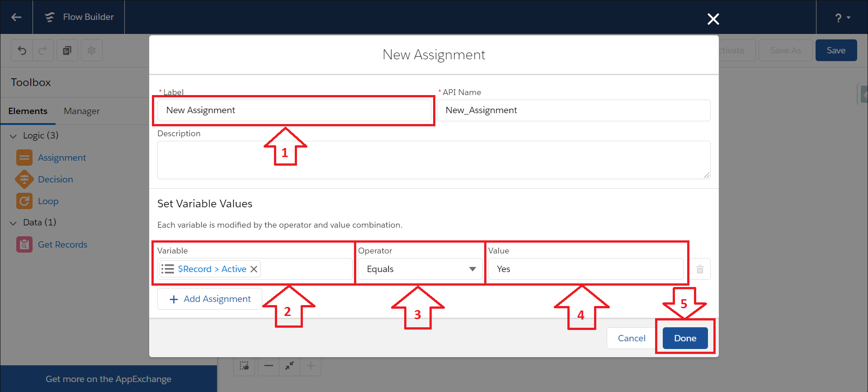Open the Operator dropdown showing Equals
868x392 pixels.
point(420,269)
